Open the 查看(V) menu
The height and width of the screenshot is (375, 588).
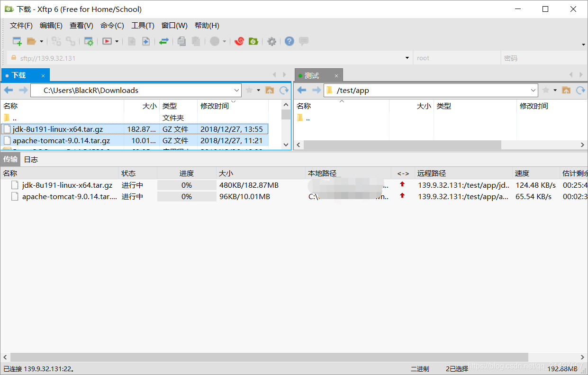pyautogui.click(x=81, y=26)
